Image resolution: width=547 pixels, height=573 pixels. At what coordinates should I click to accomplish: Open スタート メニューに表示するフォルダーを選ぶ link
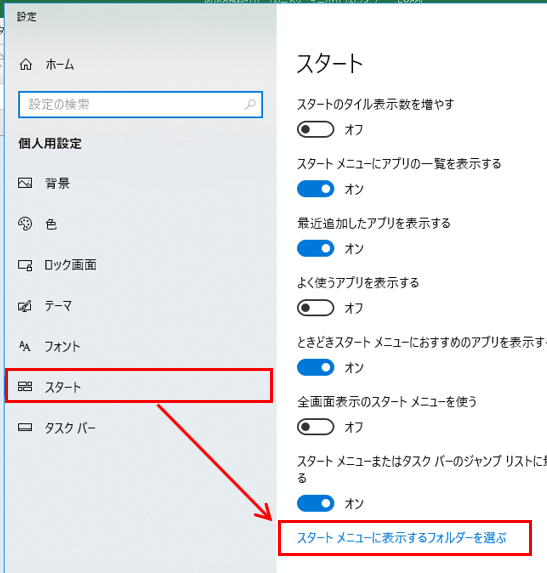coord(402,538)
